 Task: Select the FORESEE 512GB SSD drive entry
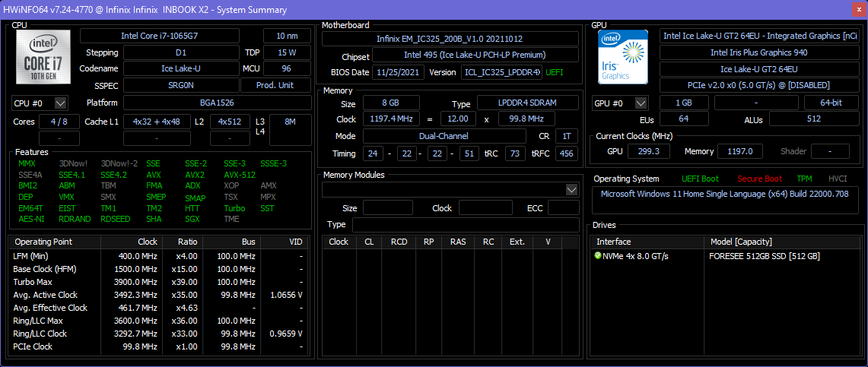(765, 257)
